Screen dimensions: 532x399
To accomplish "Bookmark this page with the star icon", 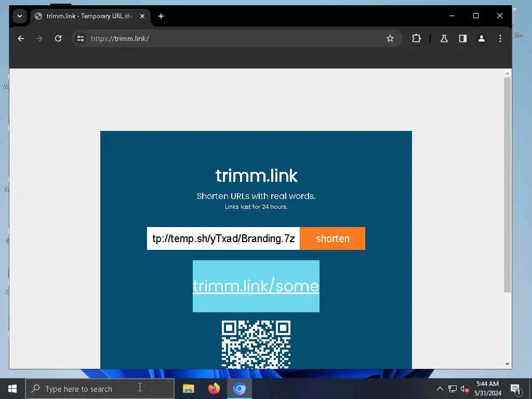I will click(x=390, y=38).
